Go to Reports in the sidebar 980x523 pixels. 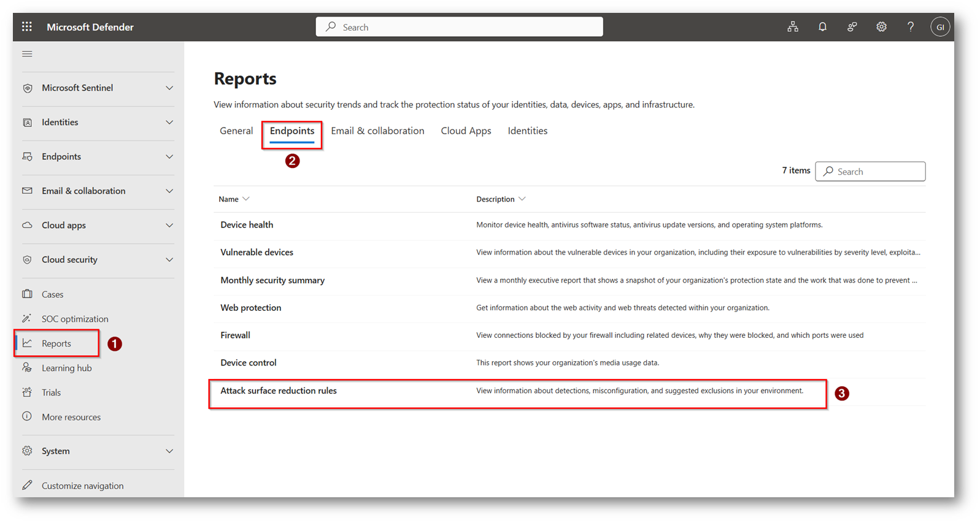pos(56,343)
